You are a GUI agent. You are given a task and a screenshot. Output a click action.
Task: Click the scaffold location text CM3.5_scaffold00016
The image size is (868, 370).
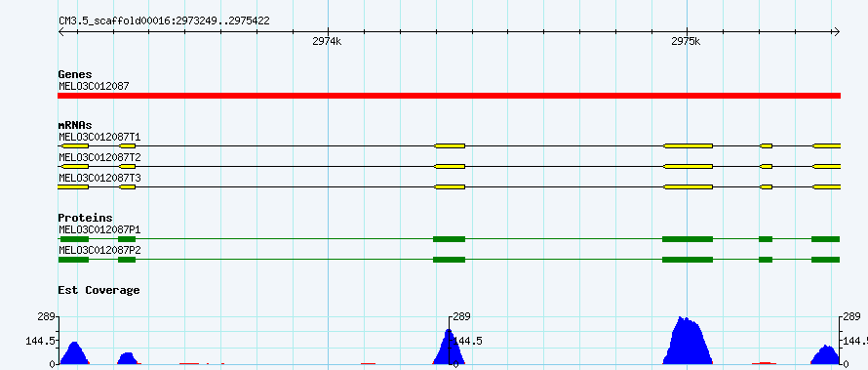tap(114, 21)
